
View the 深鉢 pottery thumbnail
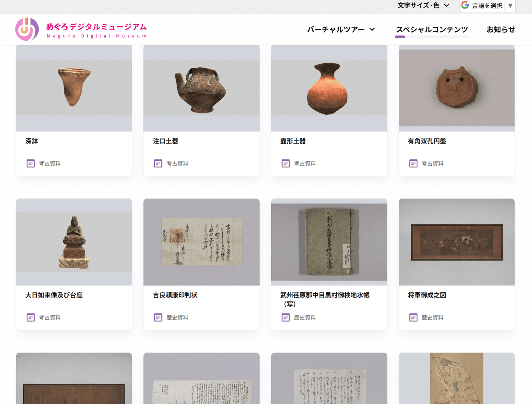tap(74, 88)
